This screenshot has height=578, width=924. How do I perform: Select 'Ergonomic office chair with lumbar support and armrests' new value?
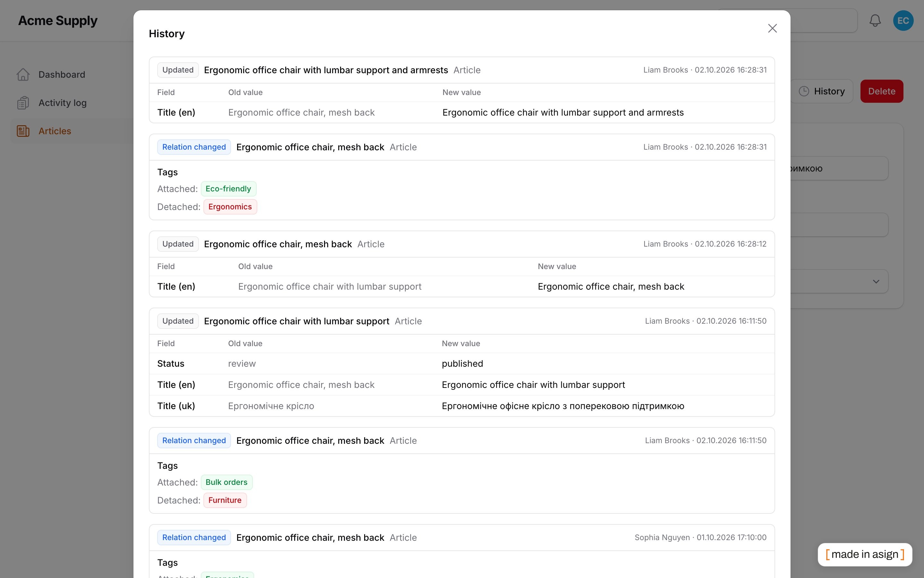(x=563, y=112)
